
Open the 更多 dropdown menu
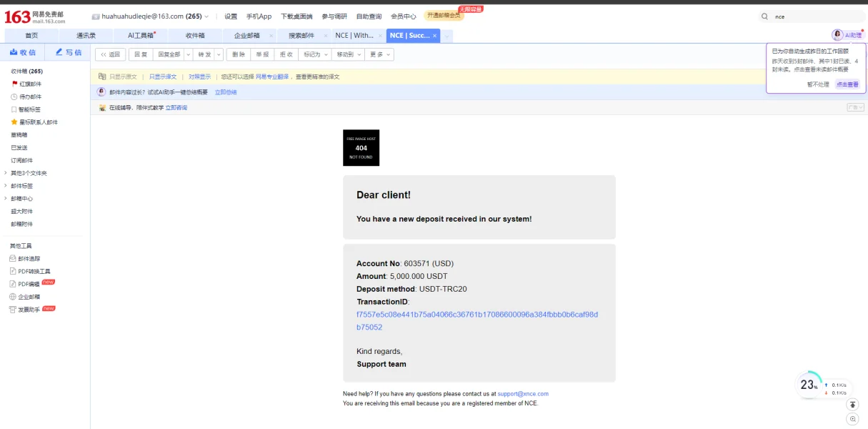(379, 54)
